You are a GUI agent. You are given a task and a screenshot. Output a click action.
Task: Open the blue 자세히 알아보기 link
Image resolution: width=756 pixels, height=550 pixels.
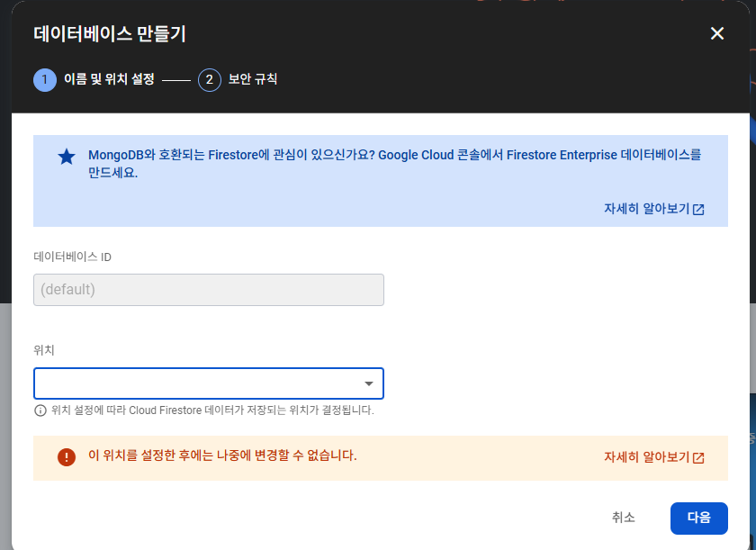click(646, 209)
